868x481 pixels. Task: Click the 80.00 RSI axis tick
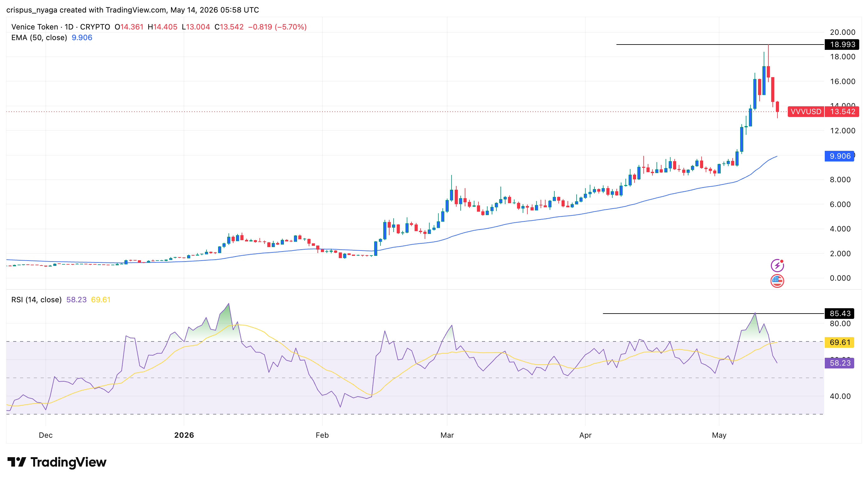coord(840,324)
